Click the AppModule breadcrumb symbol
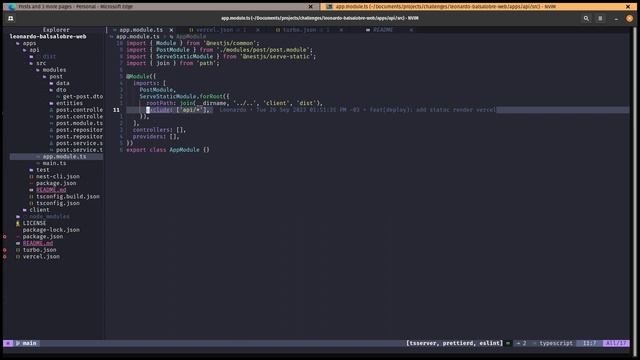The image size is (640, 360). point(191,37)
